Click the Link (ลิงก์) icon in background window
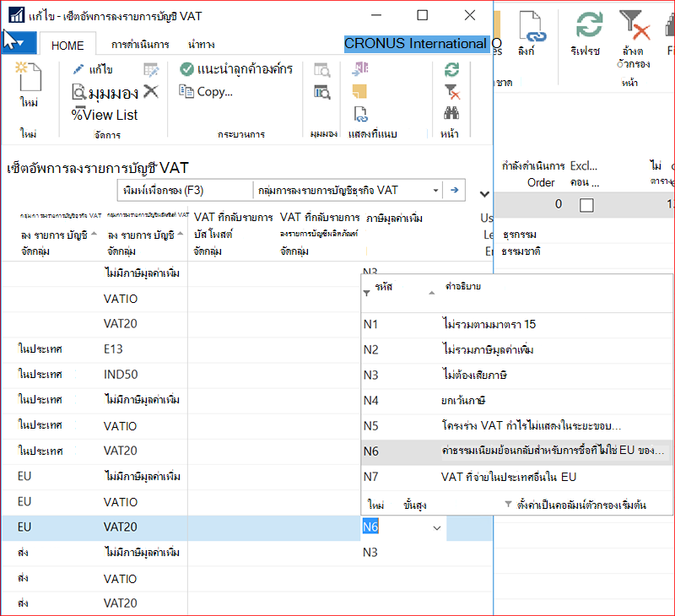675x616 pixels. pyautogui.click(x=532, y=34)
